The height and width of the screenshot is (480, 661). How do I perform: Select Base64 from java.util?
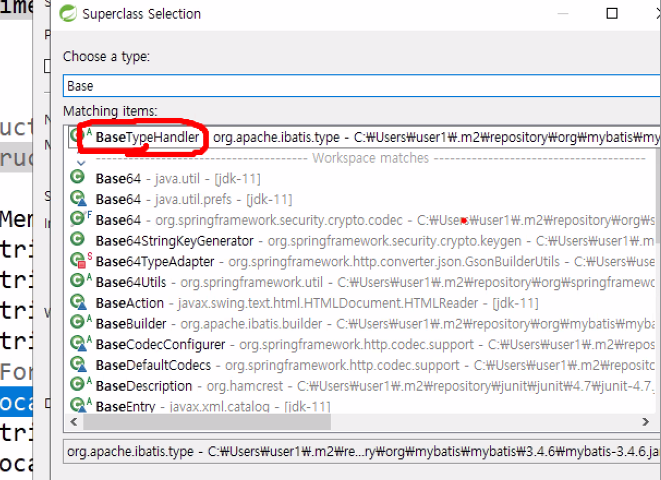177,179
